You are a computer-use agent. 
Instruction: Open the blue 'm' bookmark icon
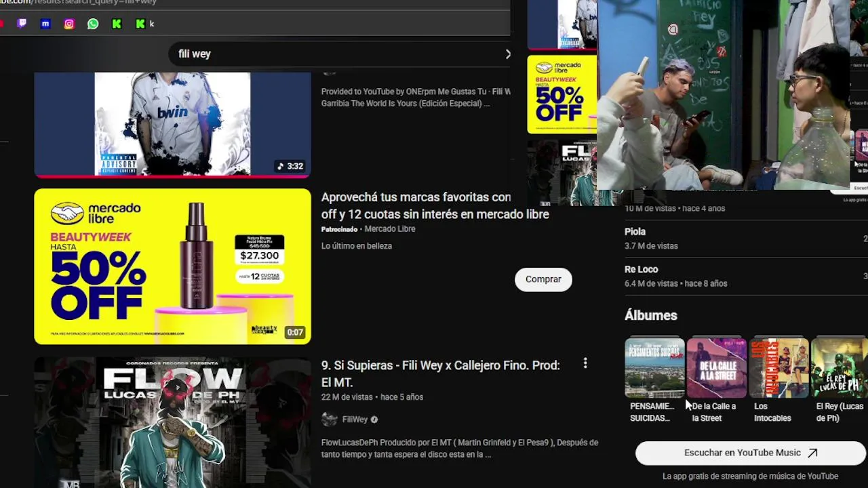pos(45,24)
